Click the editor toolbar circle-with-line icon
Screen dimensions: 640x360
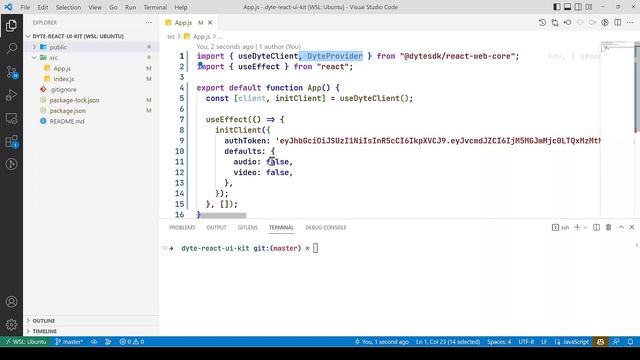(x=567, y=23)
